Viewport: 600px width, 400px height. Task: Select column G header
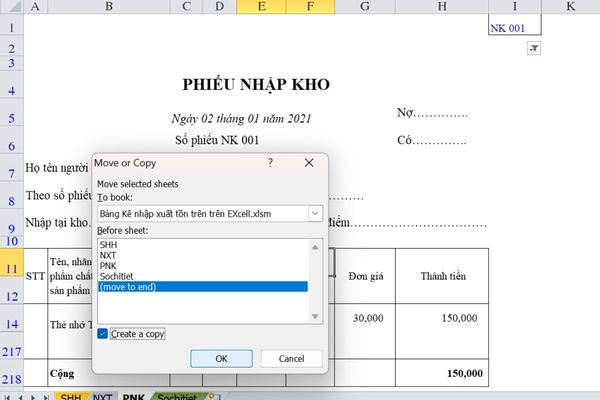[x=365, y=7]
